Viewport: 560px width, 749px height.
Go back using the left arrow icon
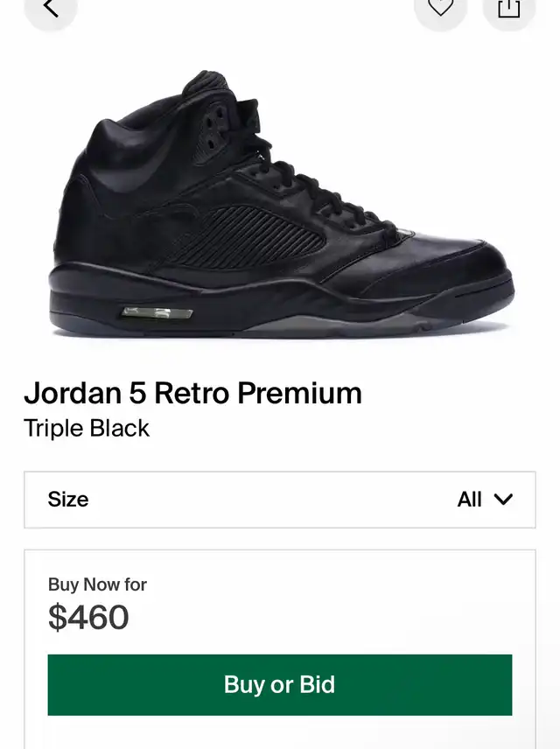[51, 8]
